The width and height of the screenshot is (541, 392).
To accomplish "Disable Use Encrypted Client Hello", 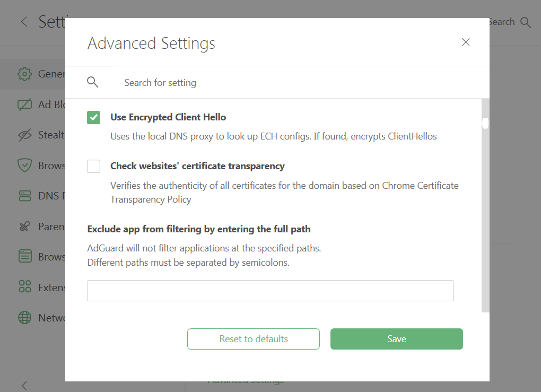I will pos(93,117).
